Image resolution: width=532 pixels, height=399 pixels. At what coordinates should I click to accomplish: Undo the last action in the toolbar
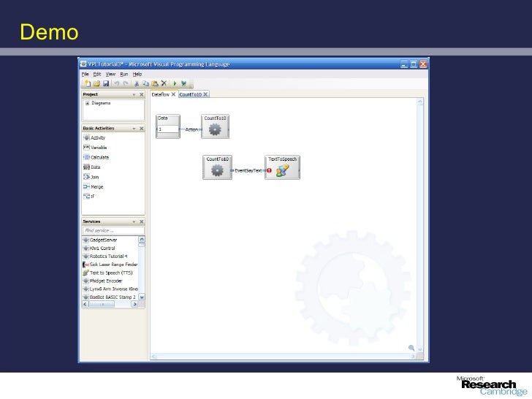tap(117, 83)
